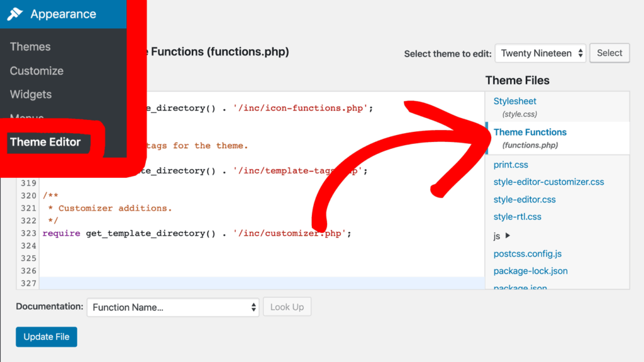Open style-editor.css from file list
This screenshot has width=644, height=362.
pyautogui.click(x=525, y=199)
